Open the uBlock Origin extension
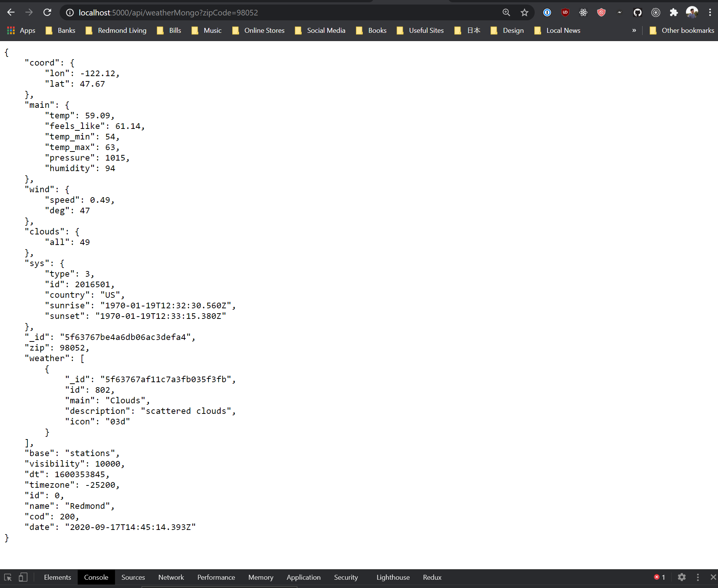 [x=565, y=12]
